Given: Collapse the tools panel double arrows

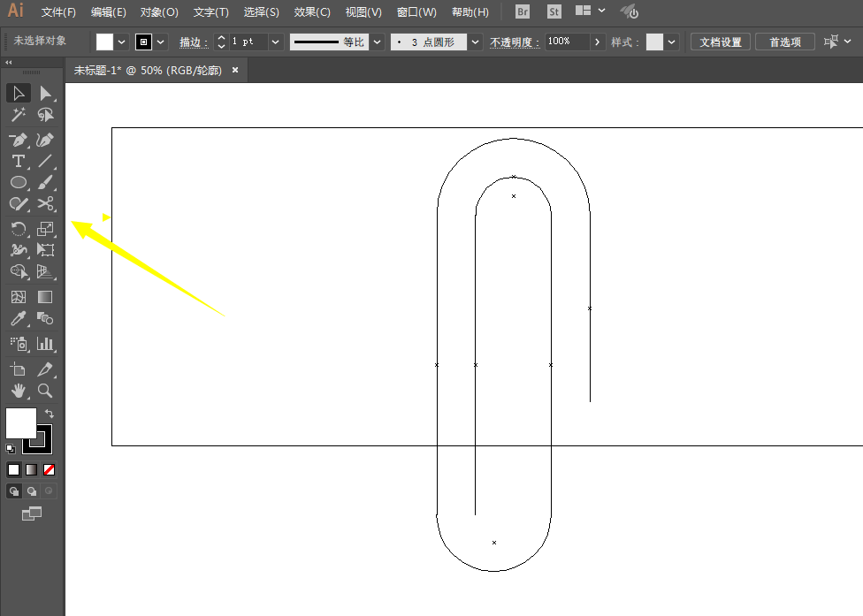Looking at the screenshot, I should click(x=8, y=63).
